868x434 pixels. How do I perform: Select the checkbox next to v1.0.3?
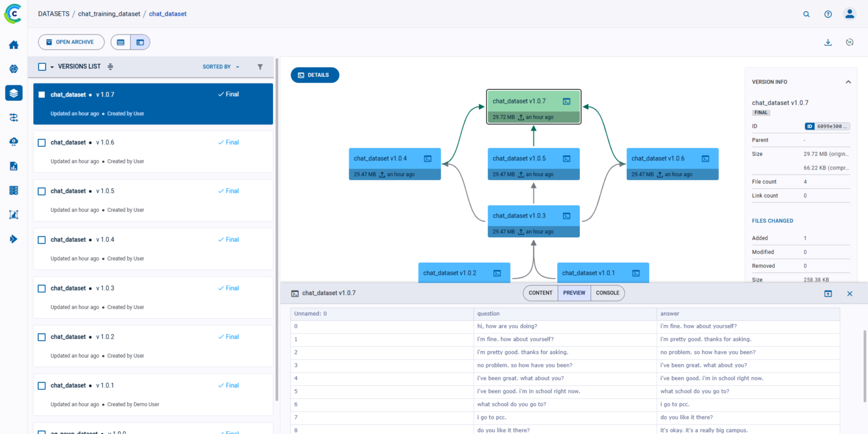tap(41, 288)
